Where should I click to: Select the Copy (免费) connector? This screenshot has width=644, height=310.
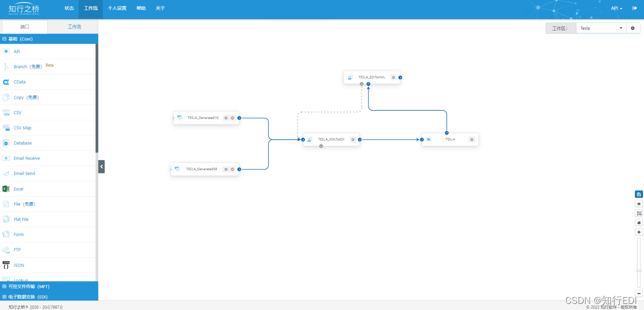click(48, 97)
